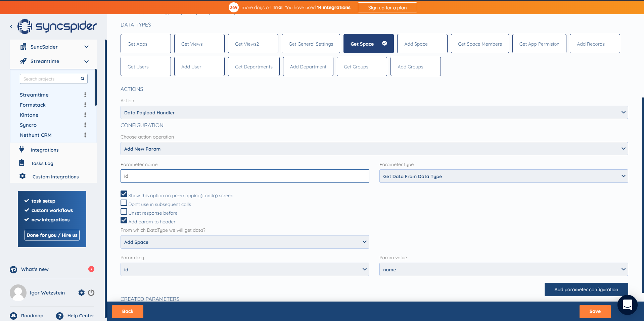The height and width of the screenshot is (321, 644).
Task: Enable Unset response before checkbox
Action: [124, 212]
